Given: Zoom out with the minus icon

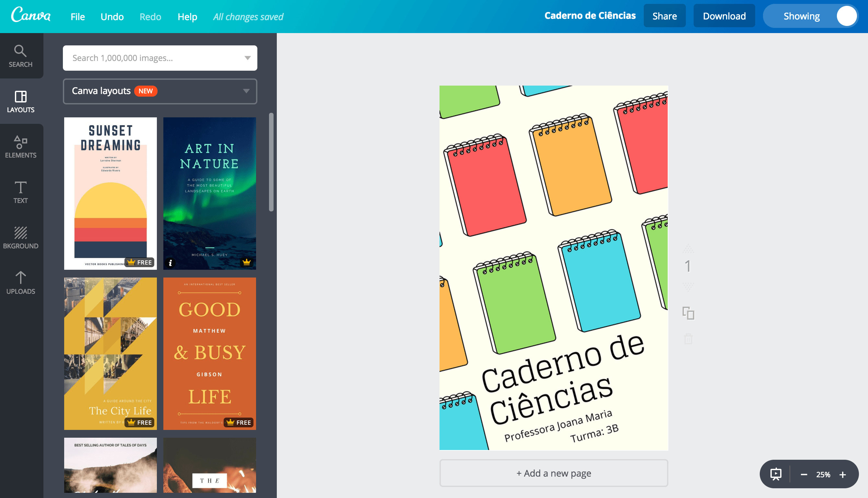Looking at the screenshot, I should pyautogui.click(x=804, y=474).
